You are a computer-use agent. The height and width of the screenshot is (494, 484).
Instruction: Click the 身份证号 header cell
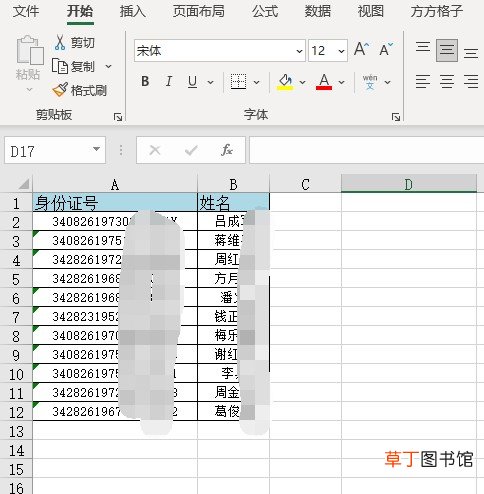click(115, 202)
